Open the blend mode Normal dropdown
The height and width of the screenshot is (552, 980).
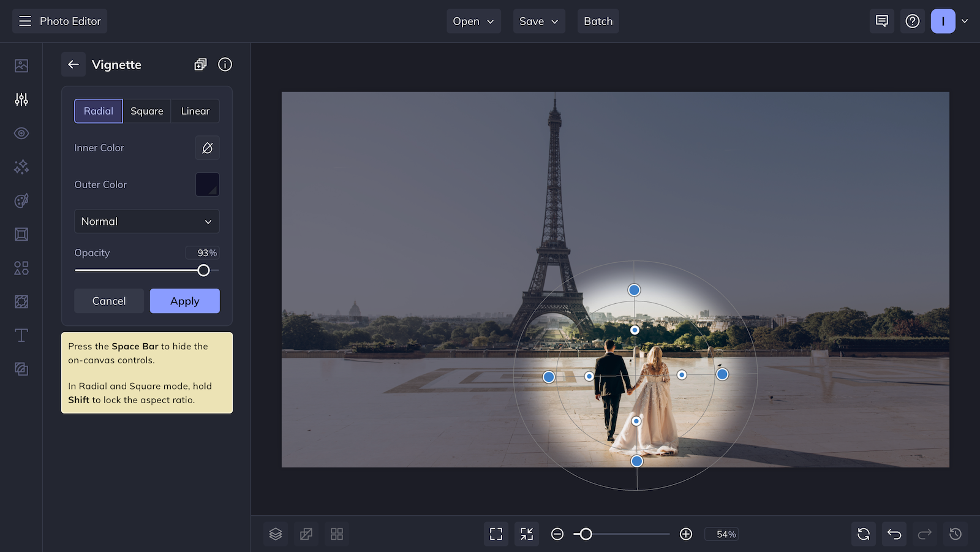pos(146,221)
